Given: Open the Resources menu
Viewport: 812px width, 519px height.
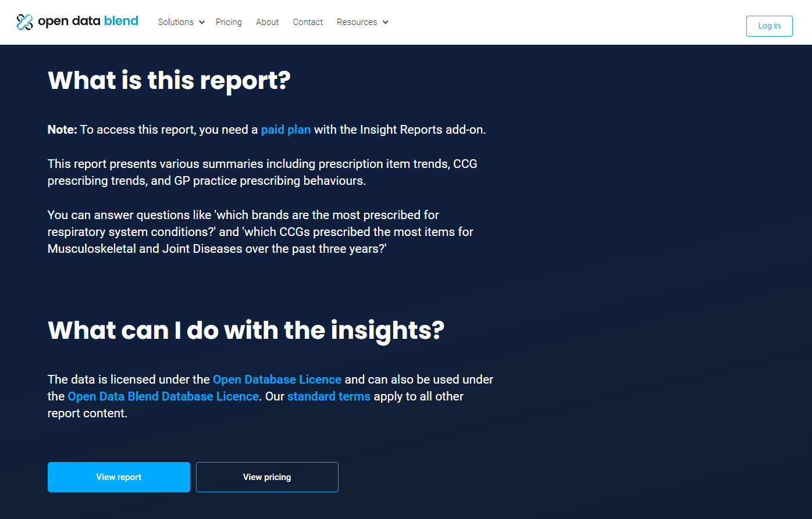Looking at the screenshot, I should pos(357,22).
